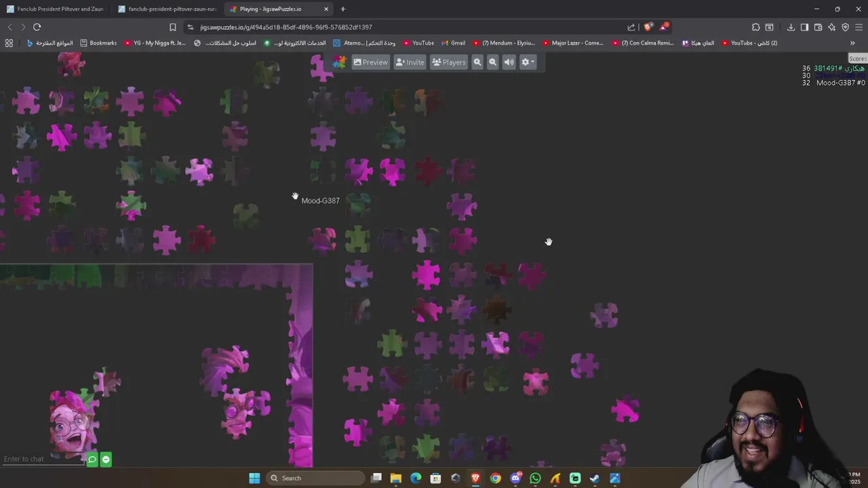Screen dimensions: 868x488
Task: Switch to Fanclub President Piltover and Zaun tab
Action: (x=55, y=9)
